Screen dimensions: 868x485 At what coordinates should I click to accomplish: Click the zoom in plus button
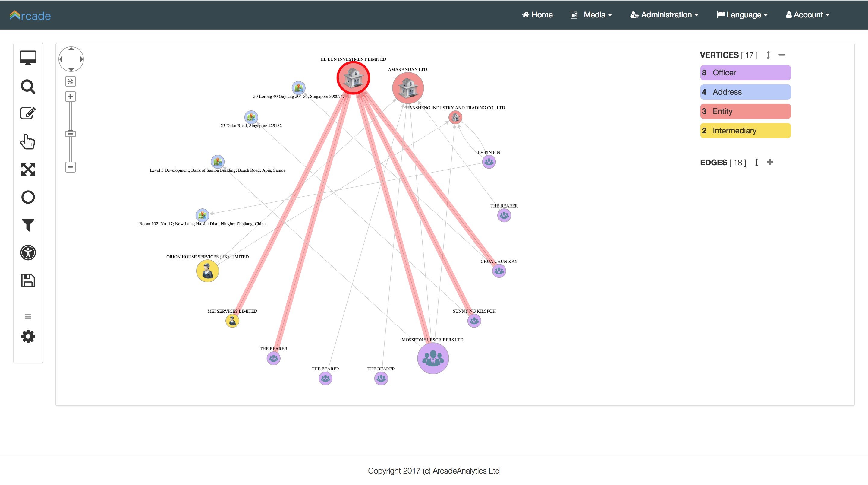coord(70,97)
